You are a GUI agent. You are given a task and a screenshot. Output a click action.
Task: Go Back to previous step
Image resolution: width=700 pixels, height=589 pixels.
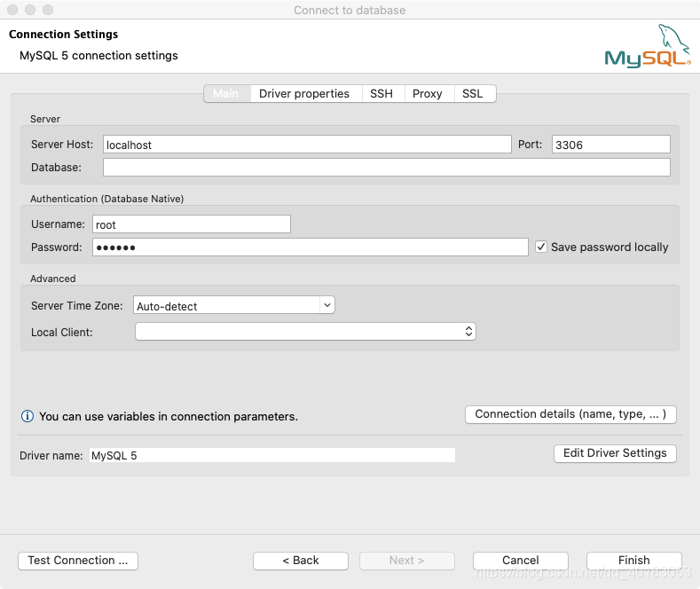click(x=301, y=561)
